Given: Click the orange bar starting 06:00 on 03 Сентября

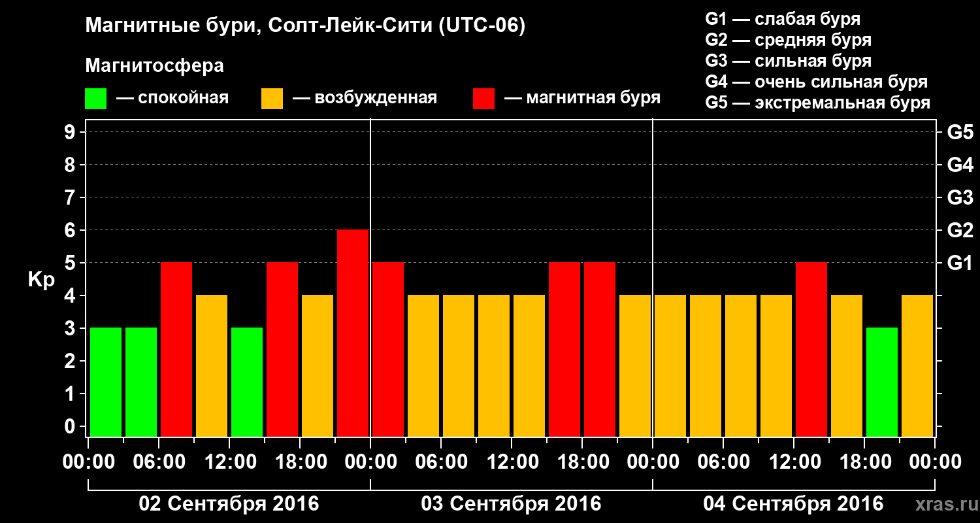Looking at the screenshot, I should click(459, 365).
